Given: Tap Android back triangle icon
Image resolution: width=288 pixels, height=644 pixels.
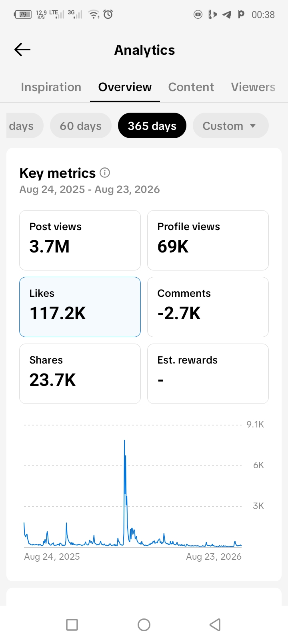Looking at the screenshot, I should tap(215, 625).
